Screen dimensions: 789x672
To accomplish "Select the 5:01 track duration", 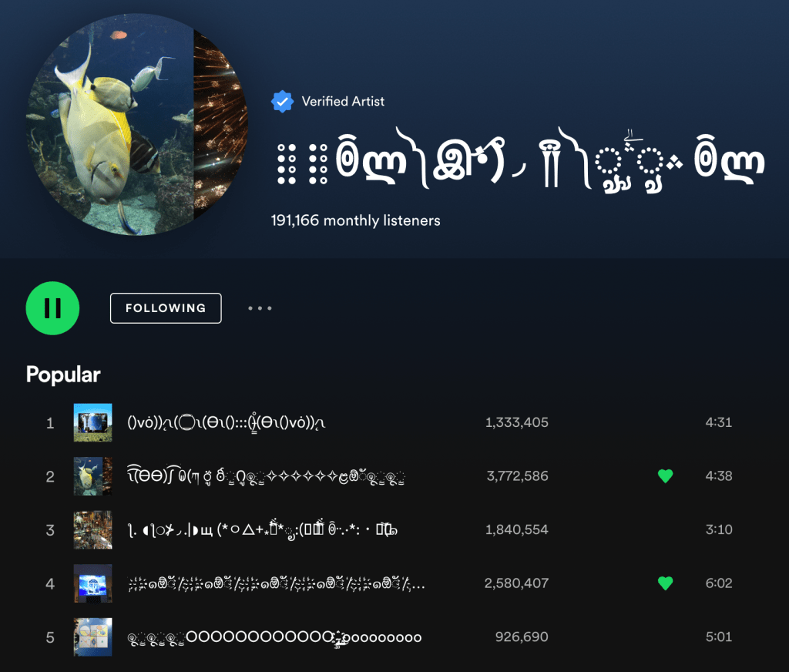I will click(718, 637).
